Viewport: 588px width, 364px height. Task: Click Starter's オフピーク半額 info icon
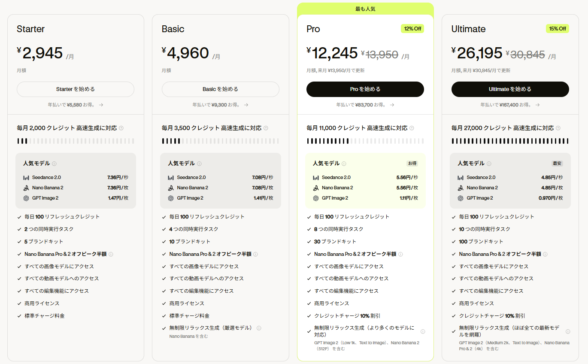[111, 254]
